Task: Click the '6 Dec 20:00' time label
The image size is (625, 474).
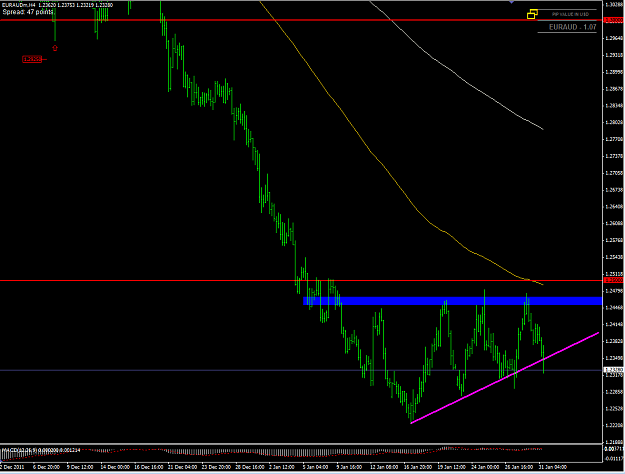Action: (46, 467)
